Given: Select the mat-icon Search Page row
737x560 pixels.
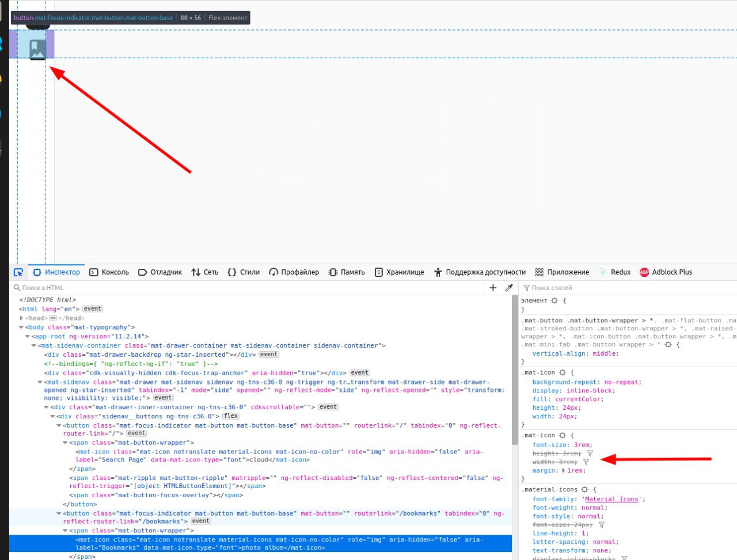Looking at the screenshot, I should 260,456.
